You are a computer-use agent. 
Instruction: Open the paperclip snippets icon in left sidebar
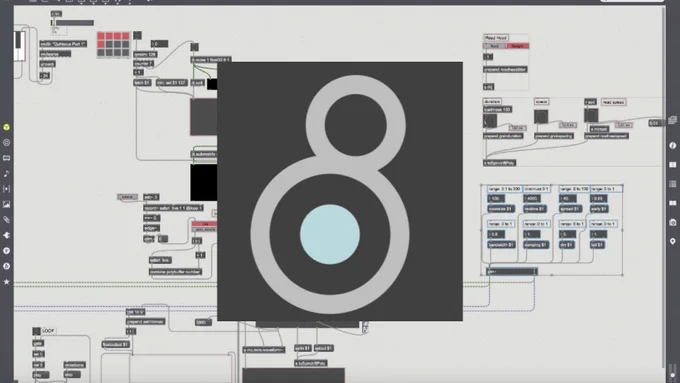7,219
